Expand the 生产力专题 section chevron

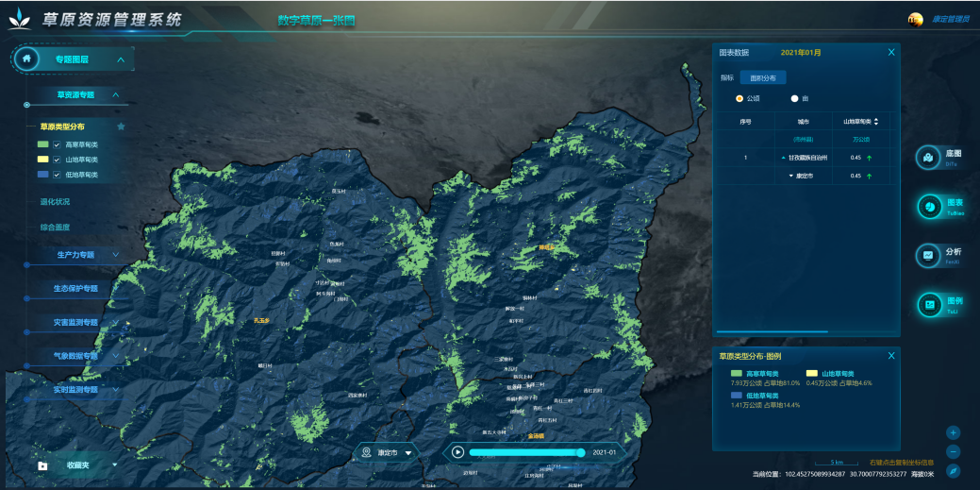pos(116,255)
